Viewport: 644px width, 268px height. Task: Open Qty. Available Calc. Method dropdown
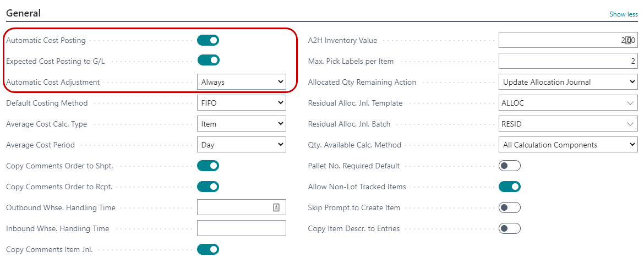click(x=567, y=145)
